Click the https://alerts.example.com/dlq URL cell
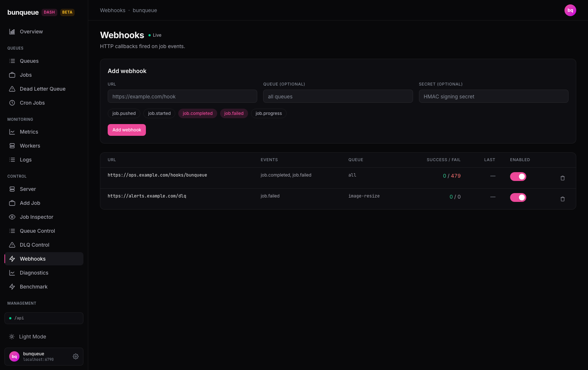 coord(147,196)
